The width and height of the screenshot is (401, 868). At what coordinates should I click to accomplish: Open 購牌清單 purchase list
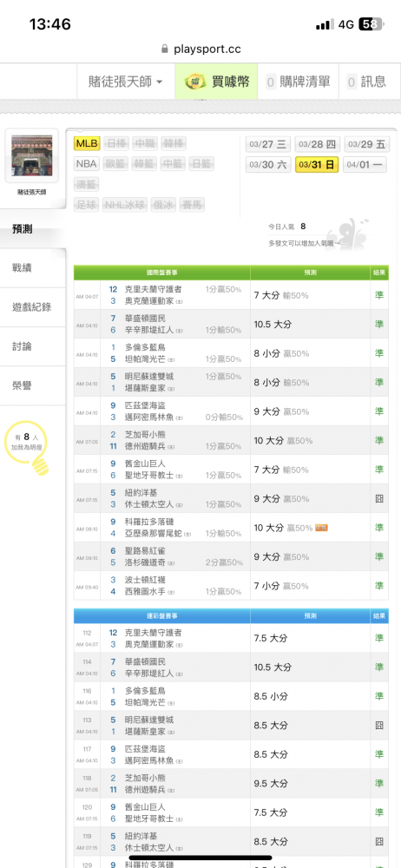(298, 82)
